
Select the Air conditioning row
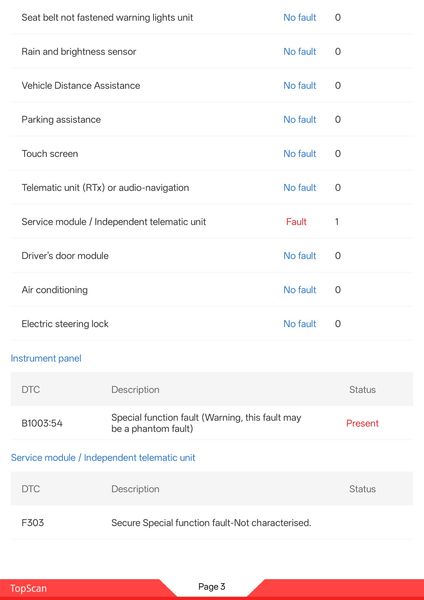[212, 290]
